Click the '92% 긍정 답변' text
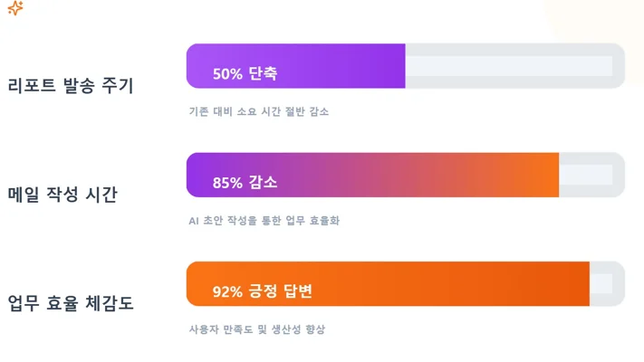 263,291
